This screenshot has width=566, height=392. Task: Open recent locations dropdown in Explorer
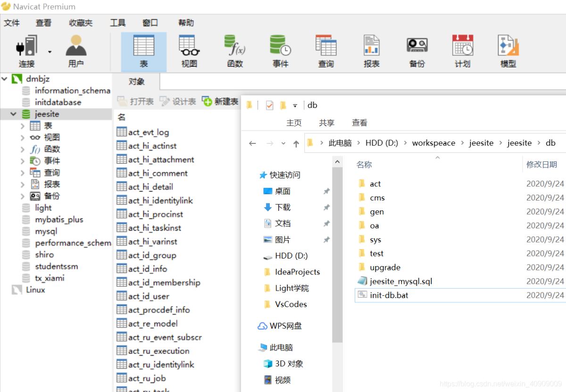pos(283,143)
